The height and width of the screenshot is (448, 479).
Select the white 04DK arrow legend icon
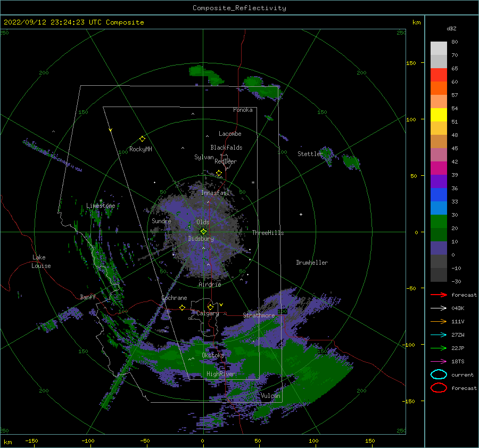tap(439, 308)
